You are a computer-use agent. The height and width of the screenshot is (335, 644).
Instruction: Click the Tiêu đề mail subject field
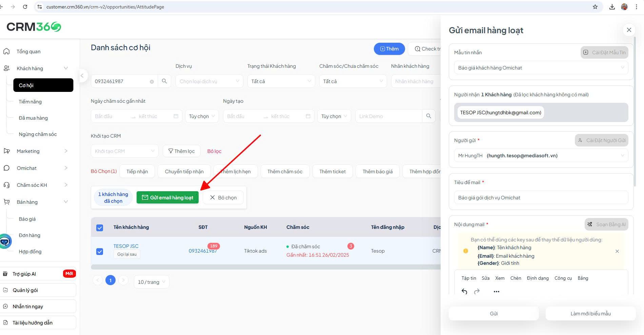pyautogui.click(x=541, y=198)
